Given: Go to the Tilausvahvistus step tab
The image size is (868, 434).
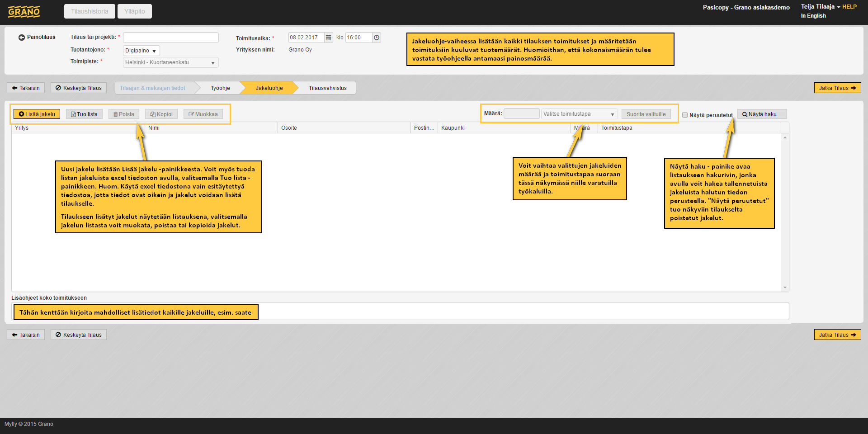Looking at the screenshot, I should [x=327, y=88].
